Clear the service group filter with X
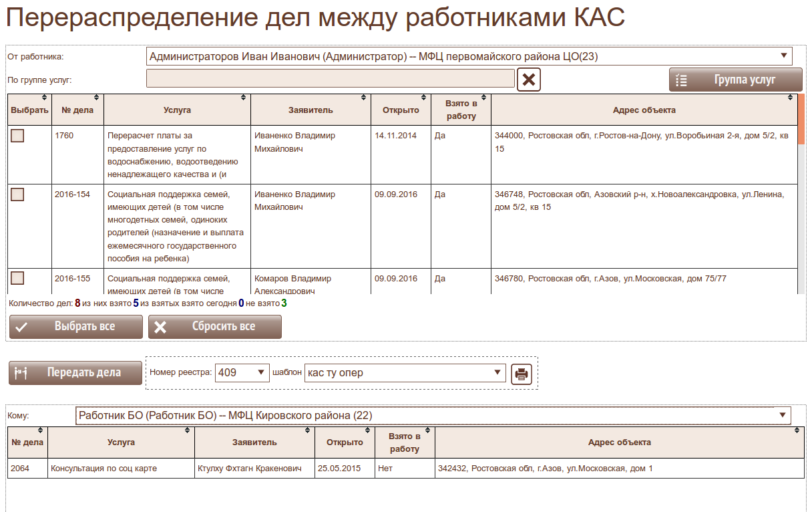The height and width of the screenshot is (512, 812). pyautogui.click(x=528, y=80)
